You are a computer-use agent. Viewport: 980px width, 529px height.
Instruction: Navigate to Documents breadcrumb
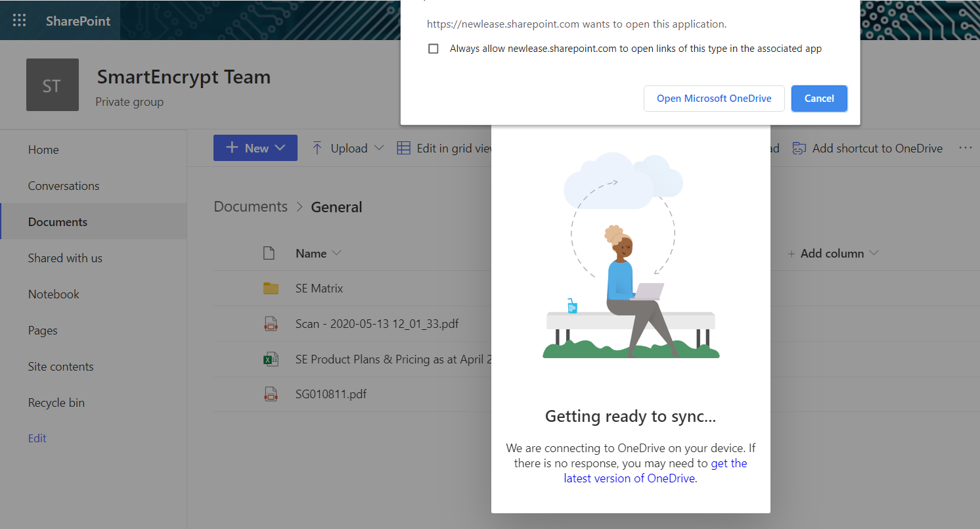point(251,206)
